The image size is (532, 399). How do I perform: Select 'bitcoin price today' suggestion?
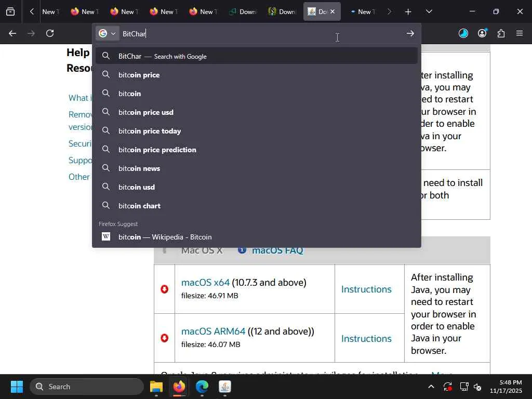[257, 131]
